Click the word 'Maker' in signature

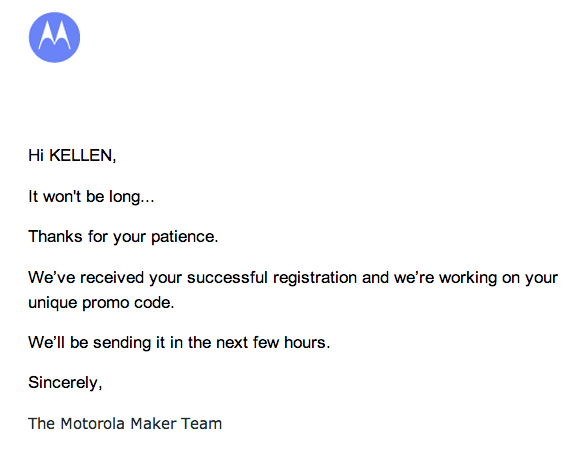pos(153,424)
